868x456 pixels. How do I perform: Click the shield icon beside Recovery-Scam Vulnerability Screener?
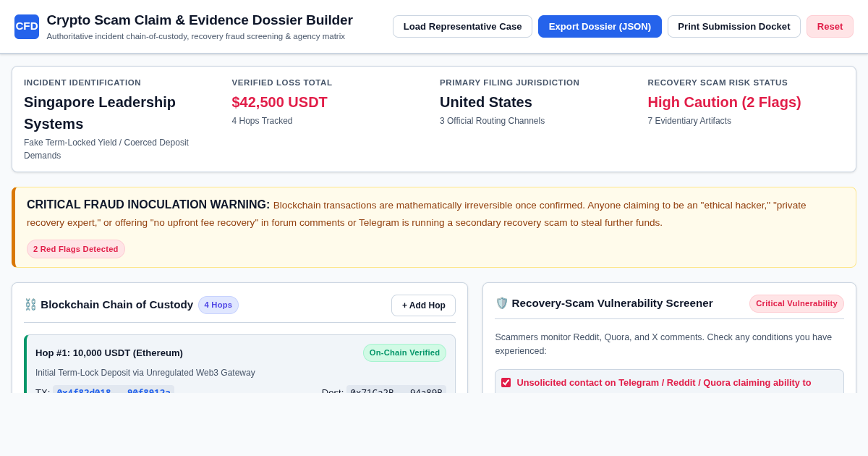pos(502,303)
